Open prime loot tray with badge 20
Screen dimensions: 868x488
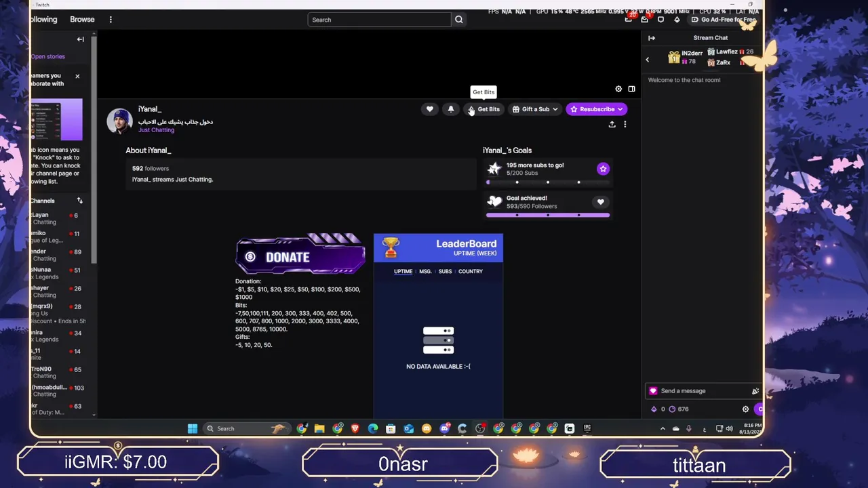click(629, 19)
